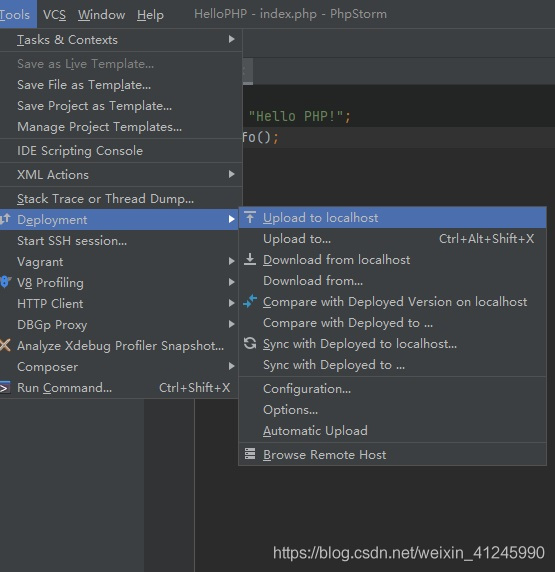
Task: Choose Compare with Deployed Version on localhost
Action: coord(392,302)
